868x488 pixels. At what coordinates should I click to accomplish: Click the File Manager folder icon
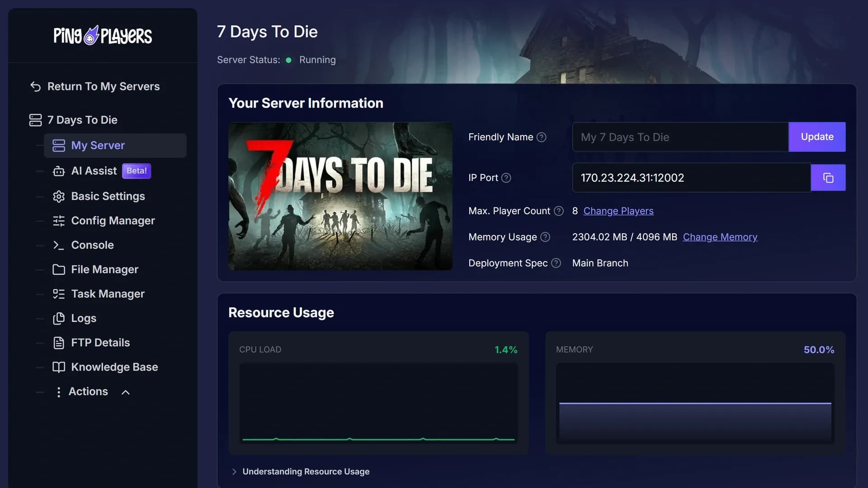pos(59,269)
